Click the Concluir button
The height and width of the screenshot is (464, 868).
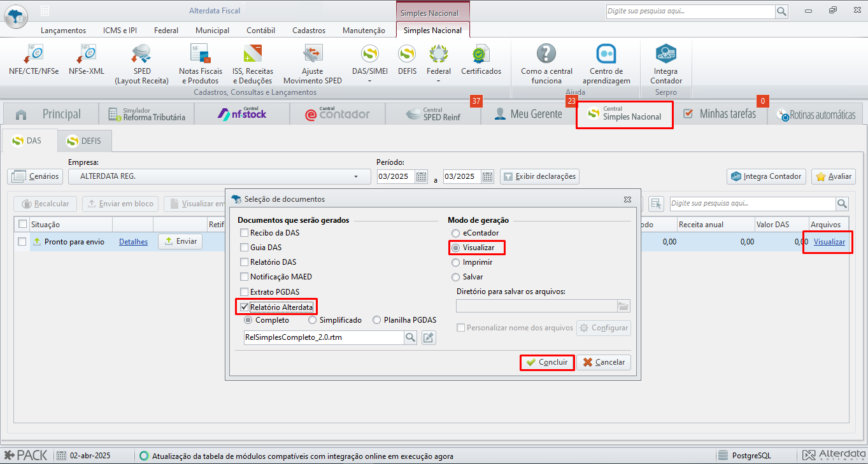[x=547, y=362]
